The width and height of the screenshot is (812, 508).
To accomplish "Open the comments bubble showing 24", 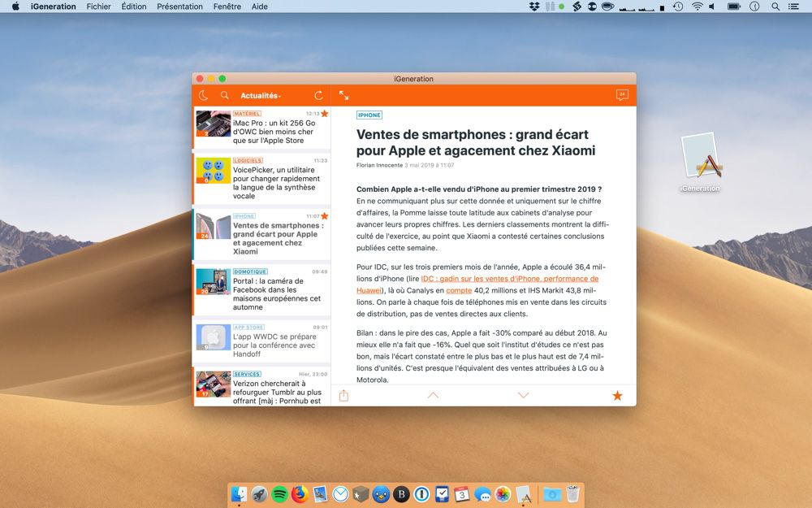I will tap(622, 95).
